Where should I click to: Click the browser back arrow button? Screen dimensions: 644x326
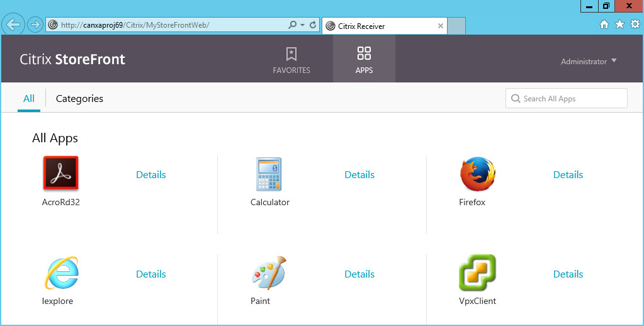pyautogui.click(x=13, y=25)
